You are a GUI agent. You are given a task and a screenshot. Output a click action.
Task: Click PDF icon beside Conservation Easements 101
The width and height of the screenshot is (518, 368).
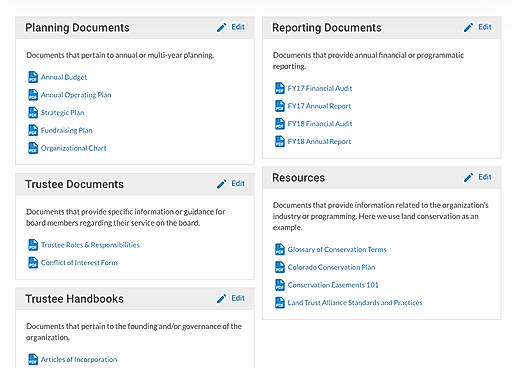pos(280,285)
